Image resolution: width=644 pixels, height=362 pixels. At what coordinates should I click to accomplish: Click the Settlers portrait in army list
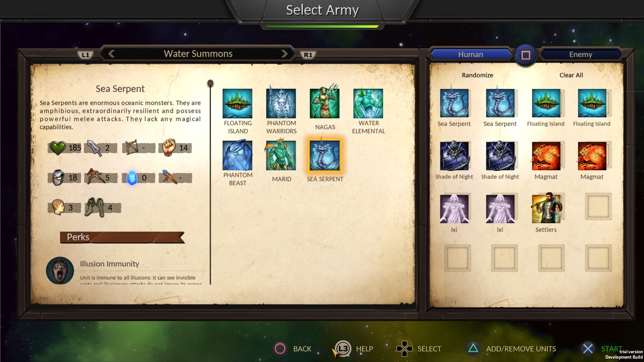(546, 208)
